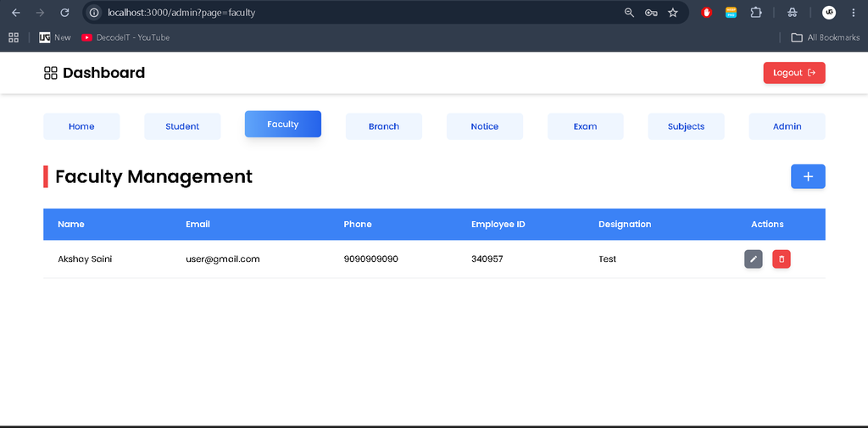View site information icon in address bar
868x428 pixels.
94,12
